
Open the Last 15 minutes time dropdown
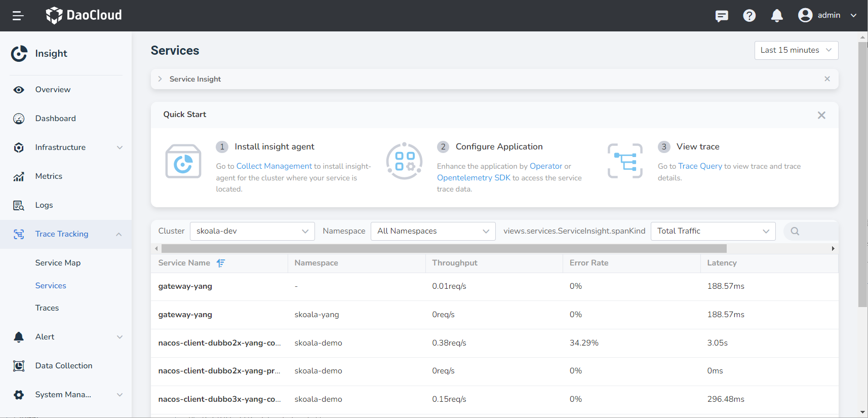[796, 50]
